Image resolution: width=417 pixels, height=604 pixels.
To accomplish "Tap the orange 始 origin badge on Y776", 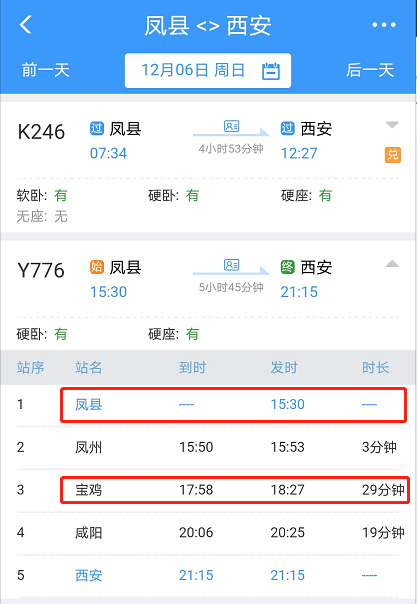I will click(x=97, y=267).
